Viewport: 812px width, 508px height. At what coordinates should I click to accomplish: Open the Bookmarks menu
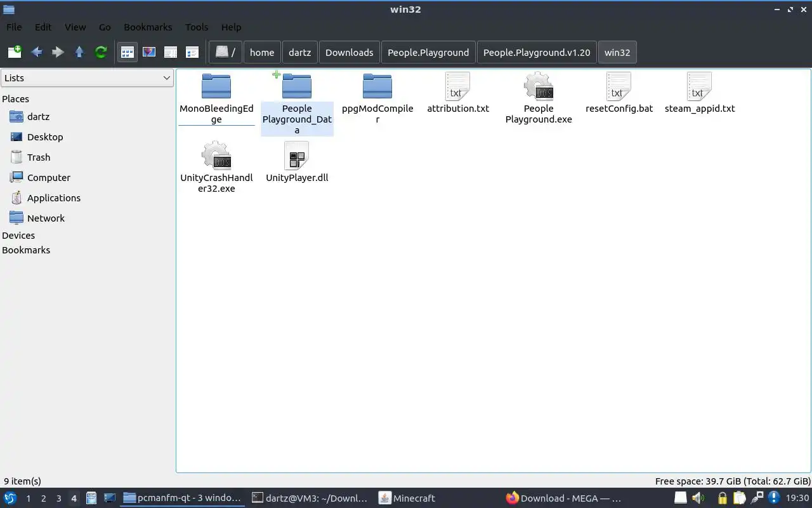(x=148, y=27)
